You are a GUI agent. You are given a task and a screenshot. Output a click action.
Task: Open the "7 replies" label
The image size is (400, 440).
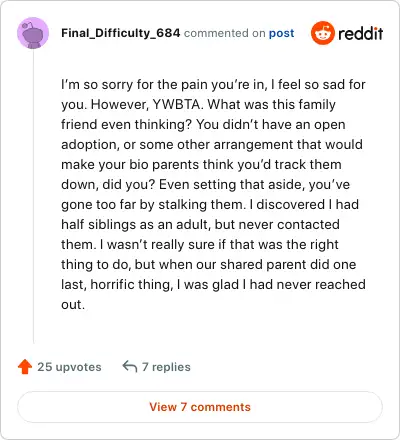pyautogui.click(x=166, y=367)
